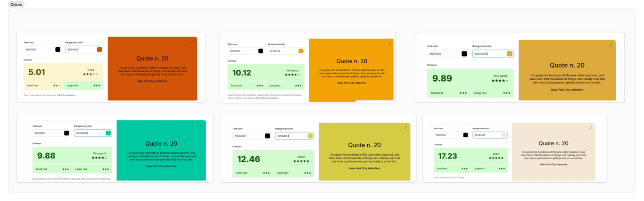Viewport: 644px width, 201px height.
Task: Select Small text rating in 17.23 card
Action: [452, 168]
